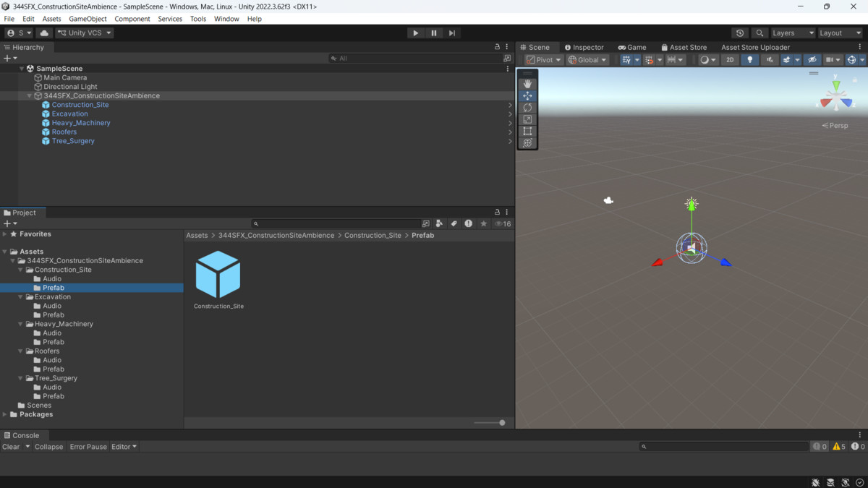Open the draw mode shading dropdown
Image resolution: width=868 pixels, height=488 pixels.
[x=708, y=60]
